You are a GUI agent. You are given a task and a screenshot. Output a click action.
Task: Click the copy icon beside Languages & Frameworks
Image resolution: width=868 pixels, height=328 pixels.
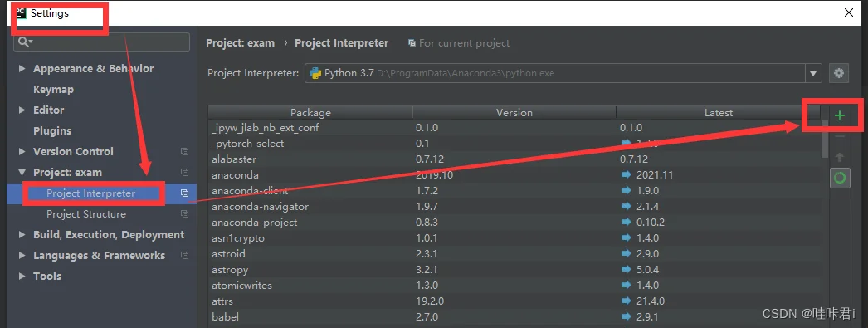point(184,256)
